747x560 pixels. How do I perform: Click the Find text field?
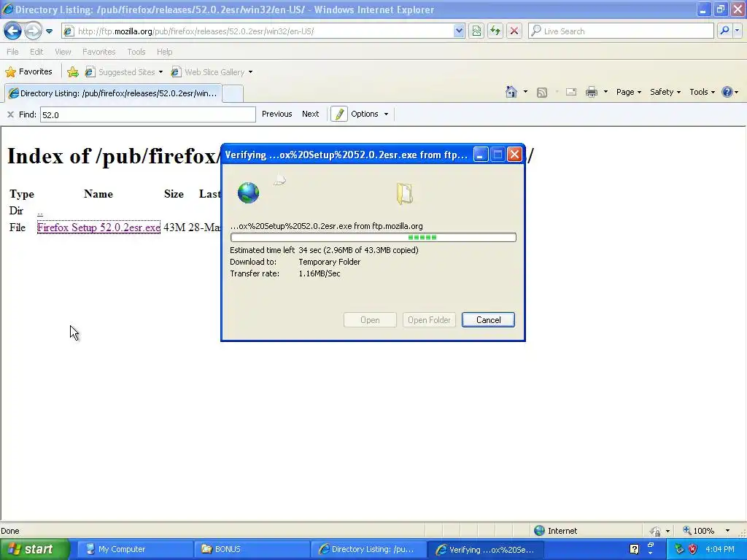click(x=147, y=114)
